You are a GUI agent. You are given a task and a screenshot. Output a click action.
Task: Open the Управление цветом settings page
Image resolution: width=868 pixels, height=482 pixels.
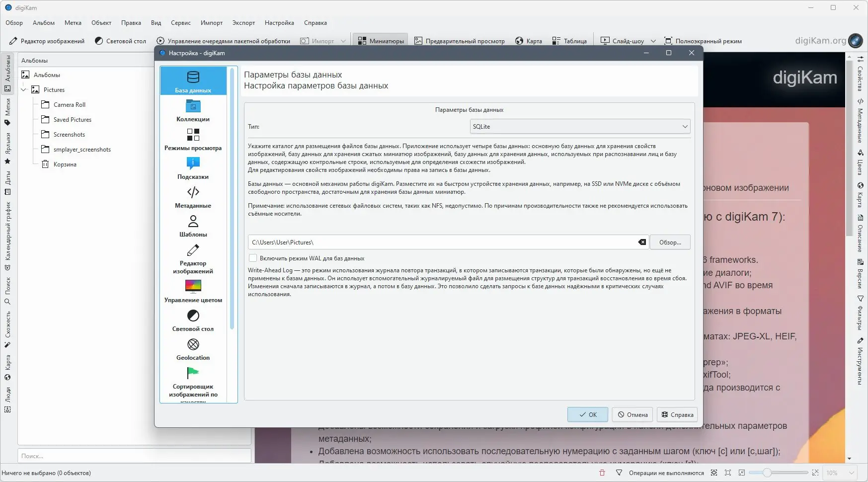click(x=193, y=291)
